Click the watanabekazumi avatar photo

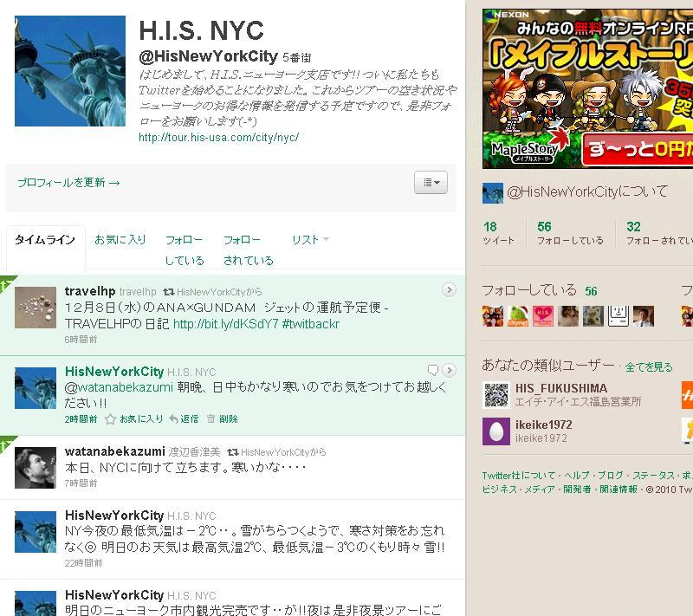[x=36, y=468]
